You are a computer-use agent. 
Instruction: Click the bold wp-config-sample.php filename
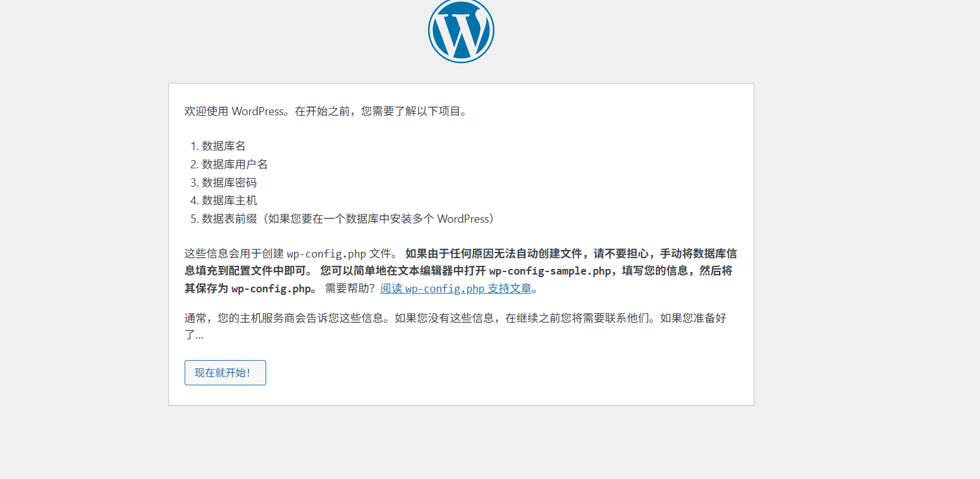click(549, 271)
